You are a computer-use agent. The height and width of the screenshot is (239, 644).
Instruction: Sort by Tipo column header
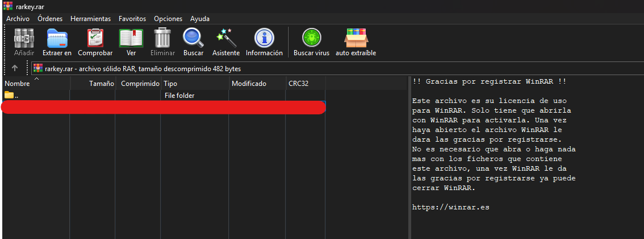(195, 84)
